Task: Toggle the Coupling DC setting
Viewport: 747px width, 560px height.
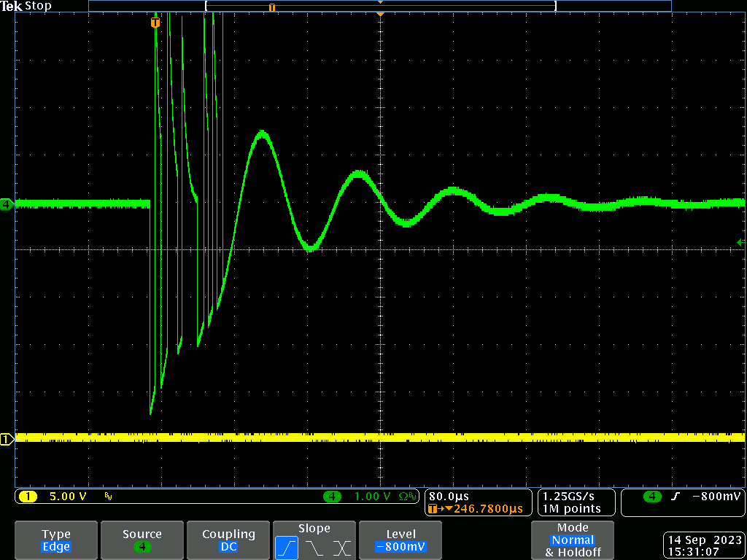Action: 228,540
